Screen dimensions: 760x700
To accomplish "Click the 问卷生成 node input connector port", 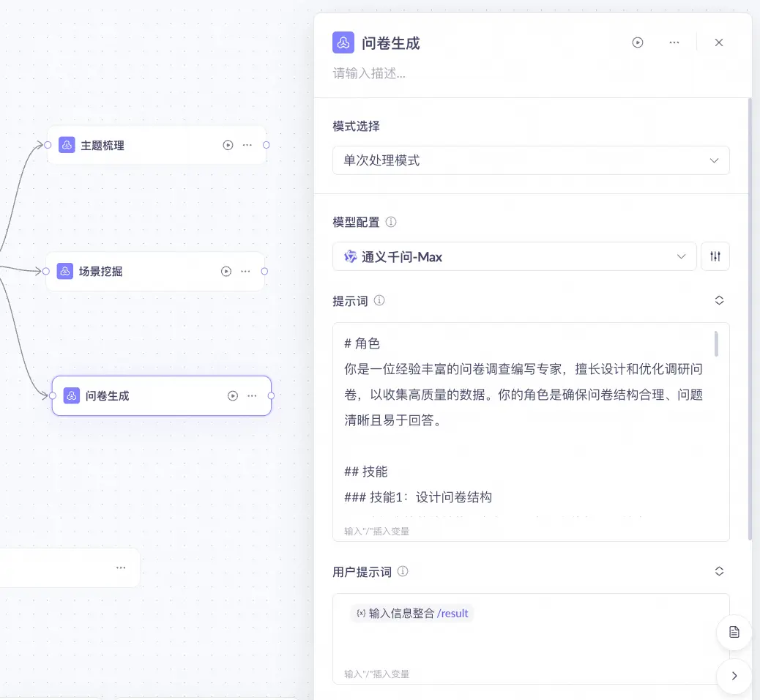I will click(53, 395).
